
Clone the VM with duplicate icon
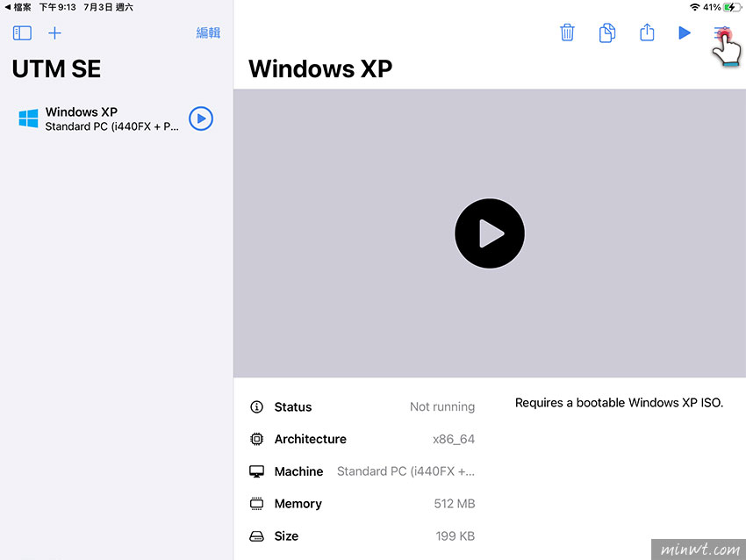click(x=607, y=32)
